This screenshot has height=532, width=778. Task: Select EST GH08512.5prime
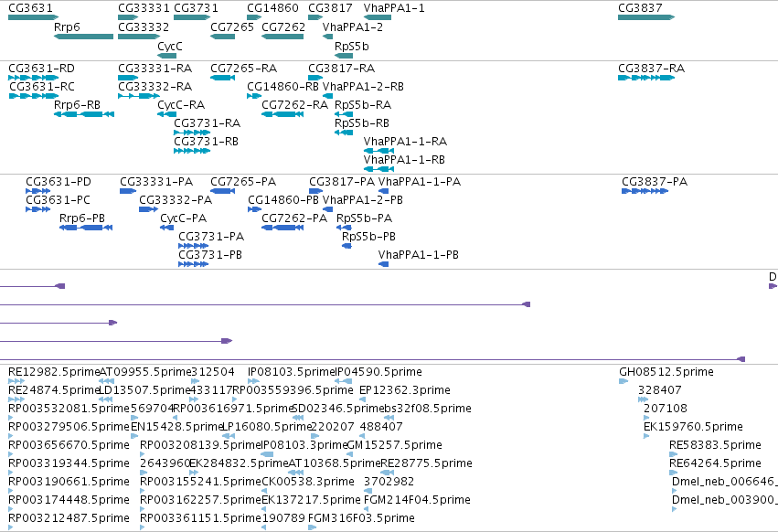pyautogui.click(x=666, y=372)
